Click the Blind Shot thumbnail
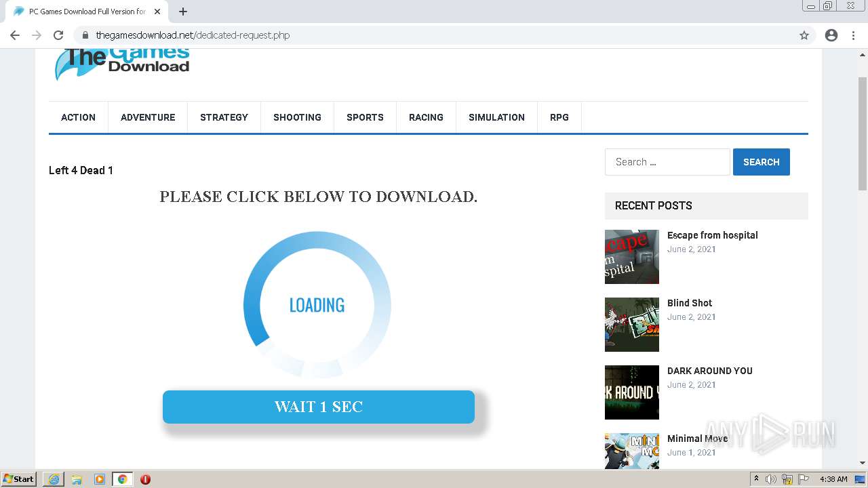 632,325
